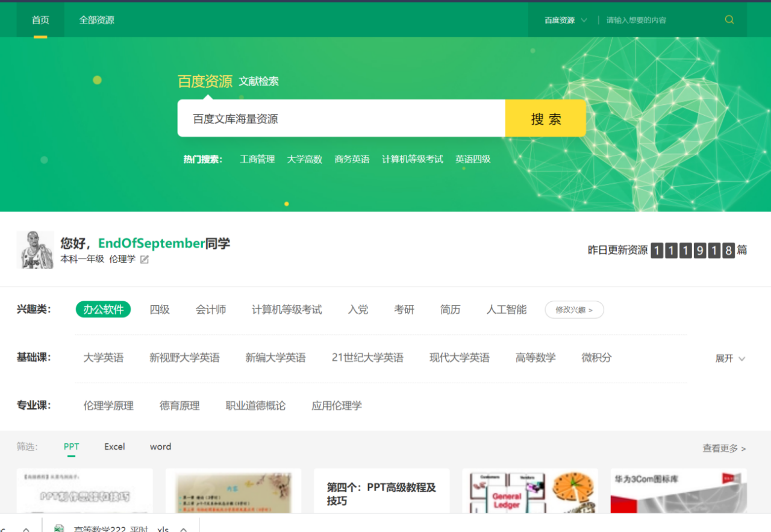Click the pencil edit icon next to 伦理学

144,259
